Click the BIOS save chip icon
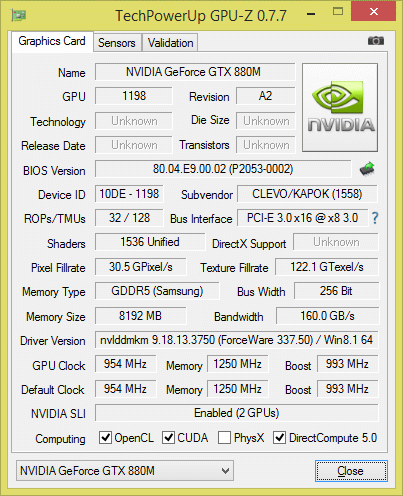The width and height of the screenshot is (403, 496). coord(367,169)
